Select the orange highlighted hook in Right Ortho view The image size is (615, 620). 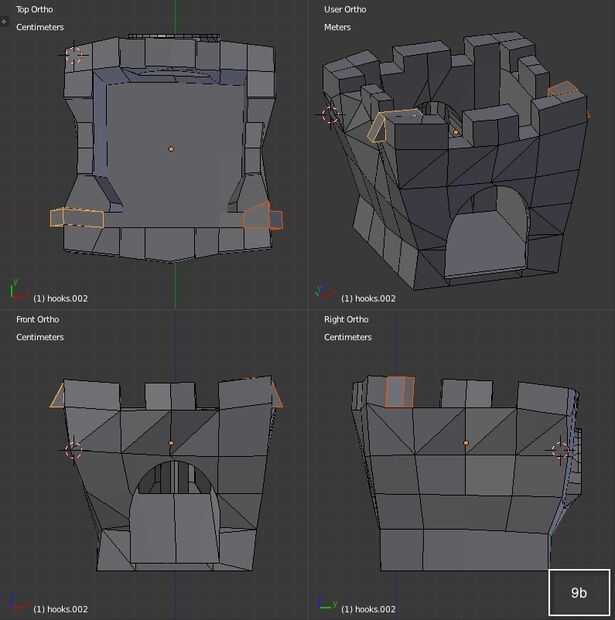(400, 391)
